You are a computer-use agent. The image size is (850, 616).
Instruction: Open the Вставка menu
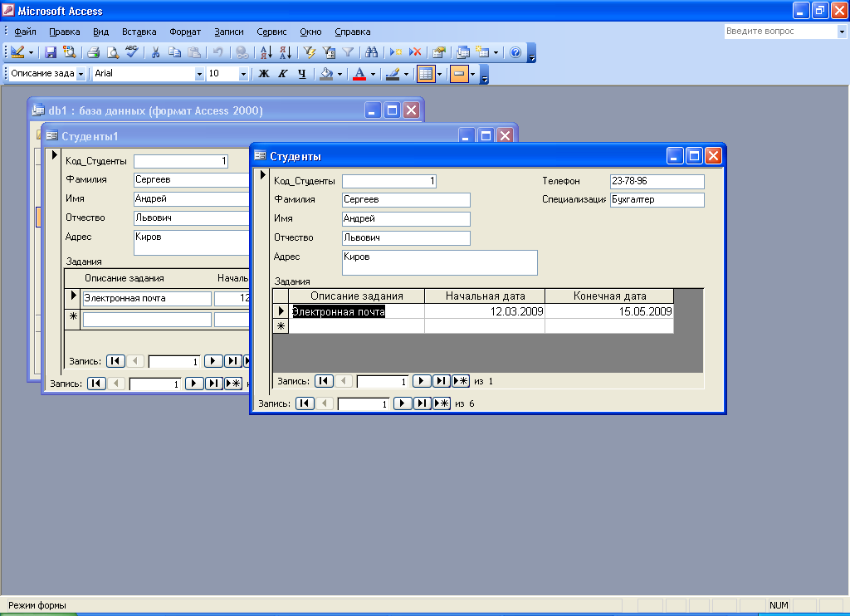point(139,32)
